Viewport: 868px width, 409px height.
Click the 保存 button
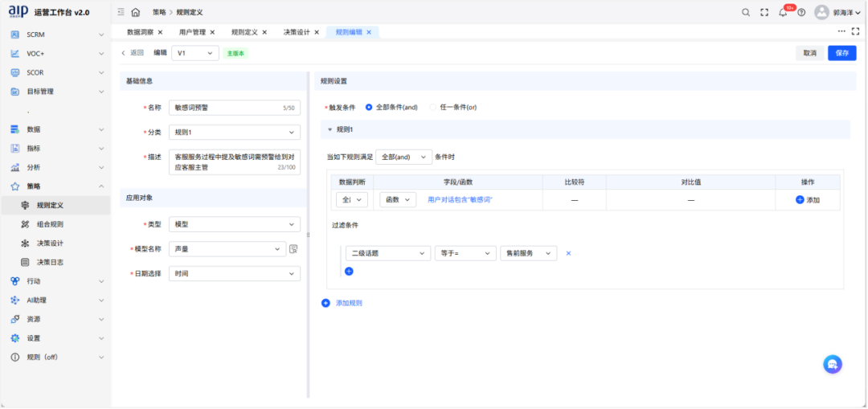(841, 53)
